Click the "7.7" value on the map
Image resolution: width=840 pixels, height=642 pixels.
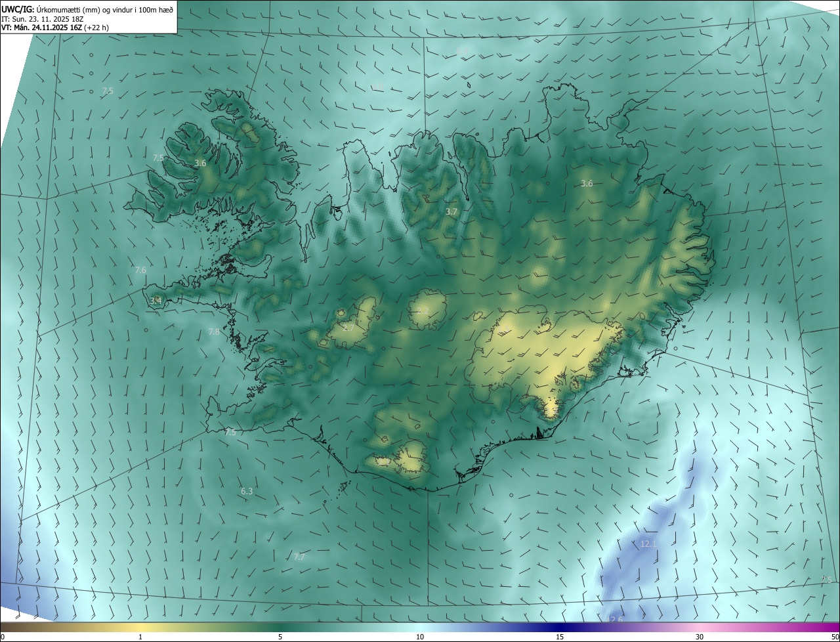pos(299,557)
